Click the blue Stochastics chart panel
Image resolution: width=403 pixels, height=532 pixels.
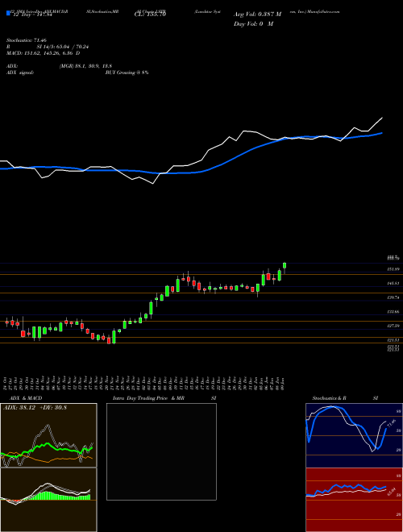pyautogui.click(x=354, y=435)
